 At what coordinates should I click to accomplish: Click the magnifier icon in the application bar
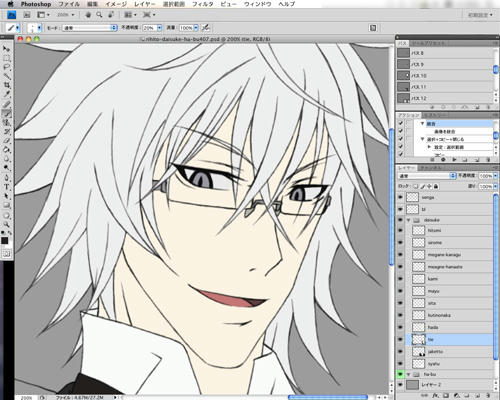pyautogui.click(x=99, y=15)
